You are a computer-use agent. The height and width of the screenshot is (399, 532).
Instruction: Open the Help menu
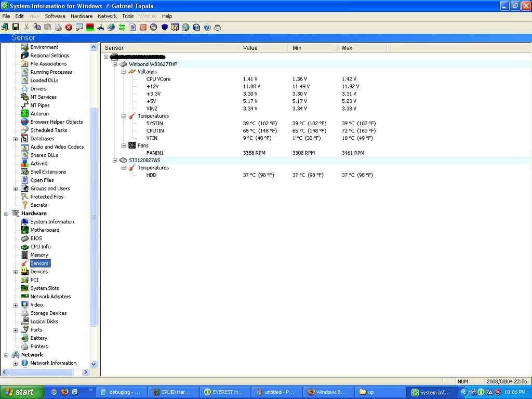coord(167,16)
